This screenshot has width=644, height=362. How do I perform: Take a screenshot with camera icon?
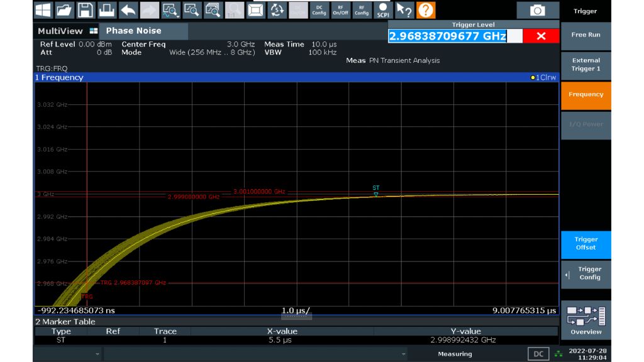click(x=537, y=10)
